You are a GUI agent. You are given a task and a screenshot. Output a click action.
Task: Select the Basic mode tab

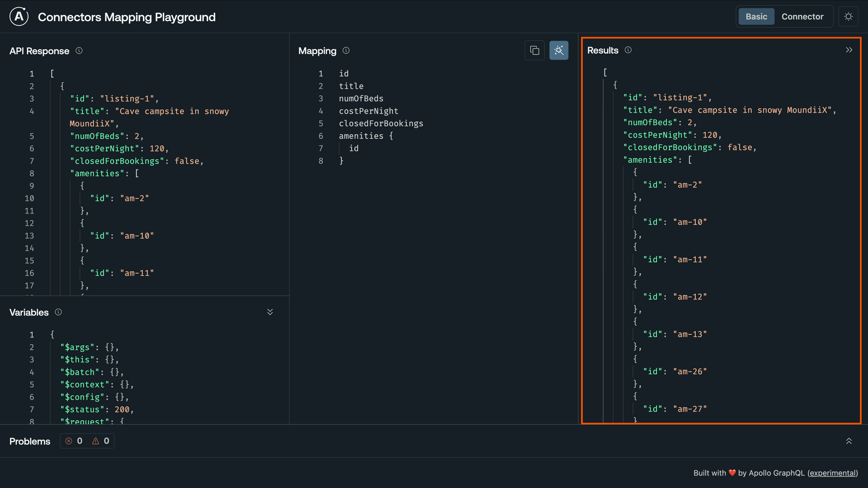click(x=756, y=16)
